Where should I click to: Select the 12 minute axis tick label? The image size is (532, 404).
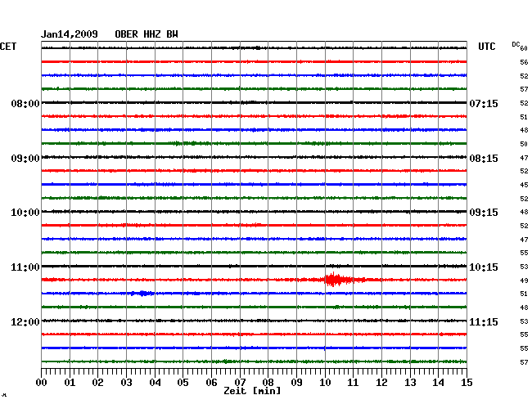point(381,382)
